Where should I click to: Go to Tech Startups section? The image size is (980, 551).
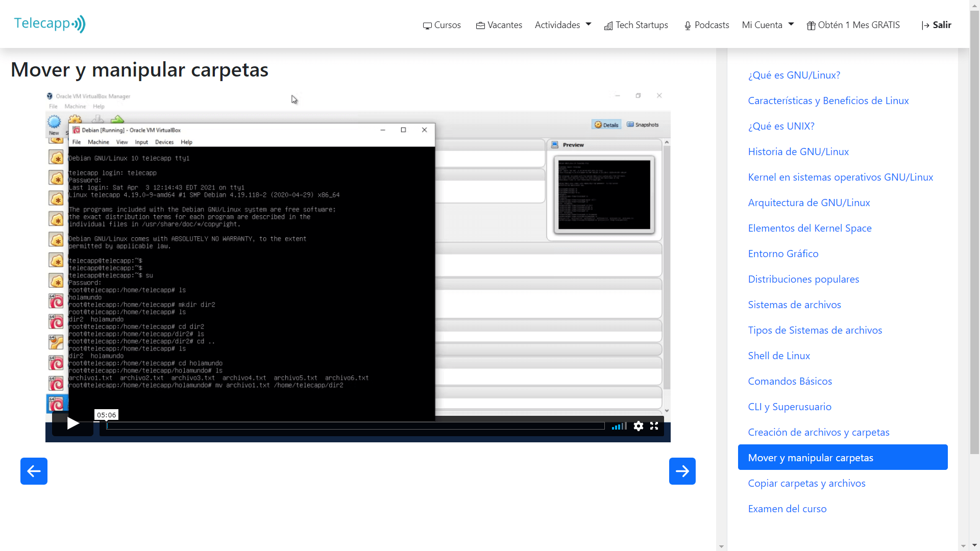click(636, 25)
